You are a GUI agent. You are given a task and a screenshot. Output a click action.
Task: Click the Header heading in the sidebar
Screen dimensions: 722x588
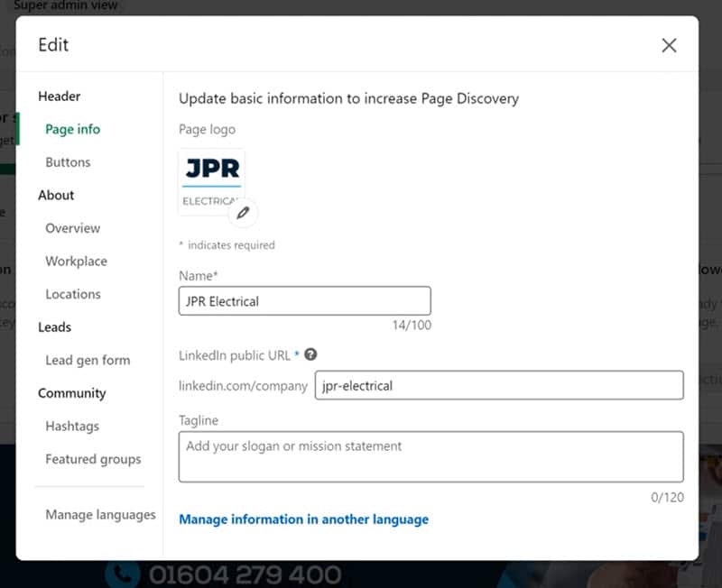tap(60, 96)
